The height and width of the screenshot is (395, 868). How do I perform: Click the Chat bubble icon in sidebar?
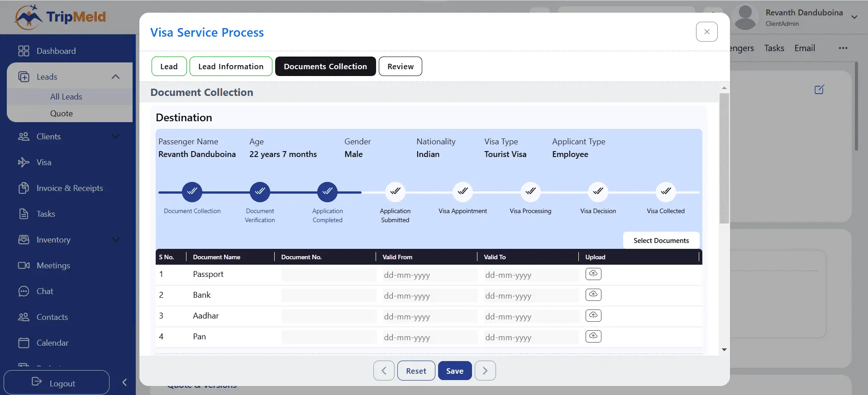pos(24,291)
